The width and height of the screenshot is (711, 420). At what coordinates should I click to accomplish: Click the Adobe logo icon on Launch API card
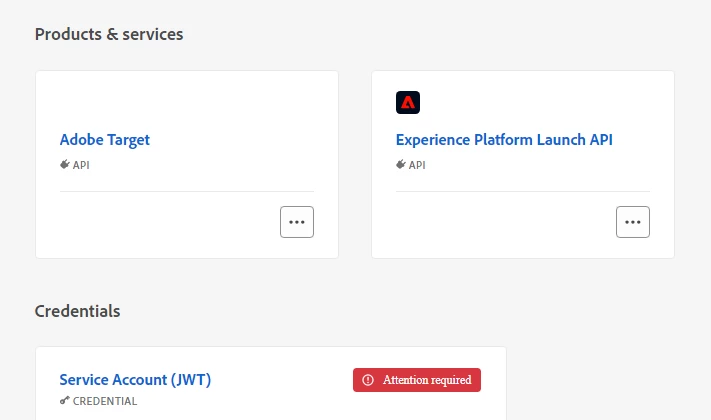[x=408, y=103]
